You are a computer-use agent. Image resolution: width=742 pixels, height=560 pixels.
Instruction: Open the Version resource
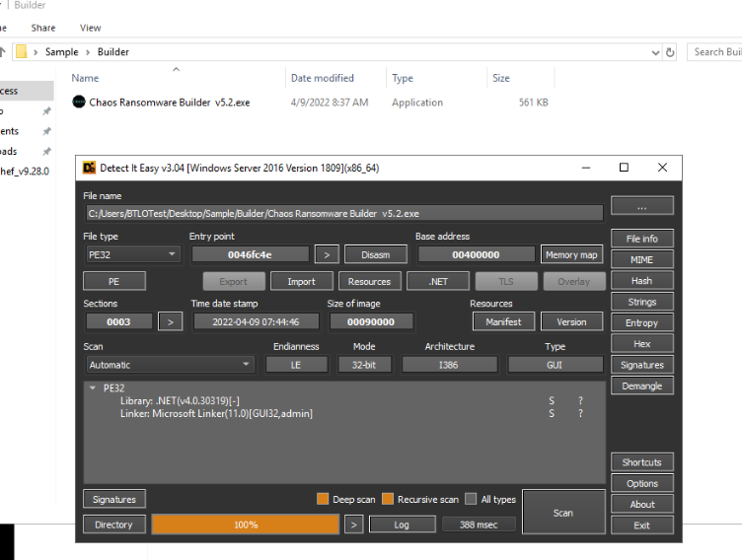(x=571, y=321)
